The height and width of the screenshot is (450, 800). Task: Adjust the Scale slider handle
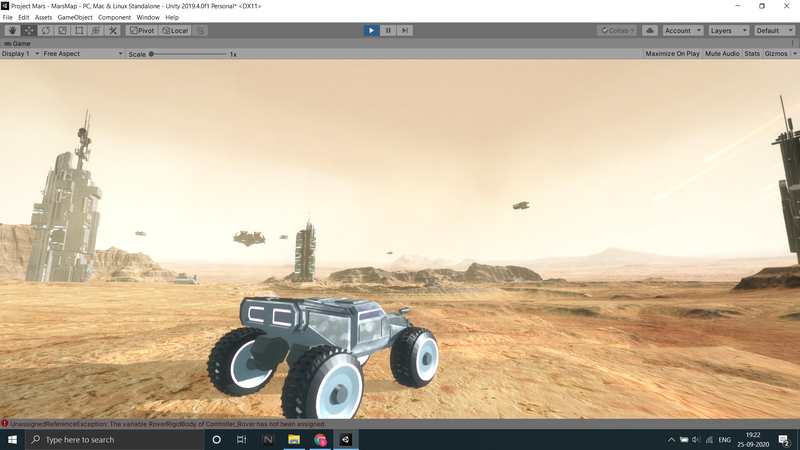[x=151, y=54]
